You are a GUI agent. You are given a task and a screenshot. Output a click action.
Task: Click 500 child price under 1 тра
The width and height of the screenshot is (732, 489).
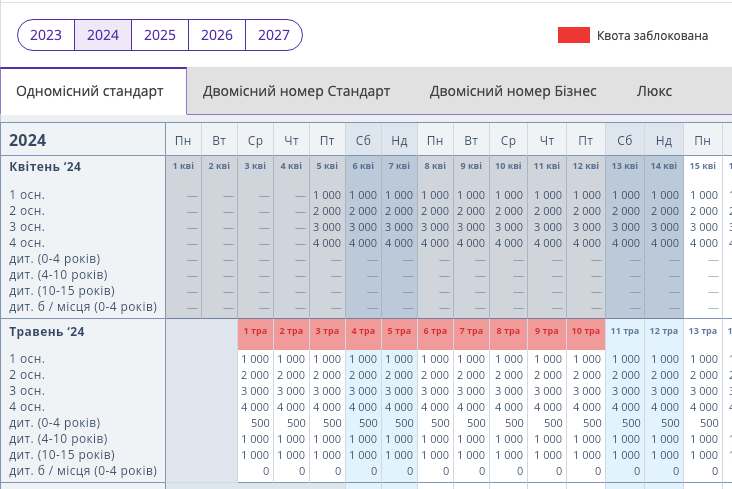260,423
